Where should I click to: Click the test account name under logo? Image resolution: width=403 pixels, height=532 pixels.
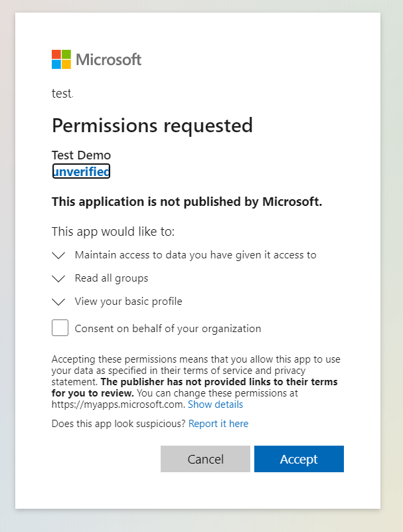click(62, 94)
